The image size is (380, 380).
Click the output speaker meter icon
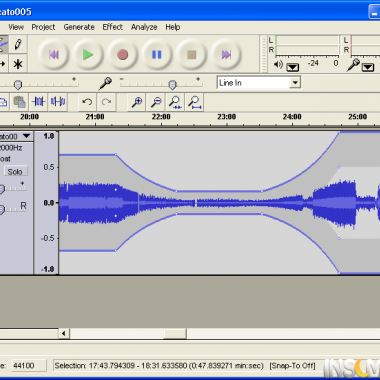pyautogui.click(x=278, y=64)
